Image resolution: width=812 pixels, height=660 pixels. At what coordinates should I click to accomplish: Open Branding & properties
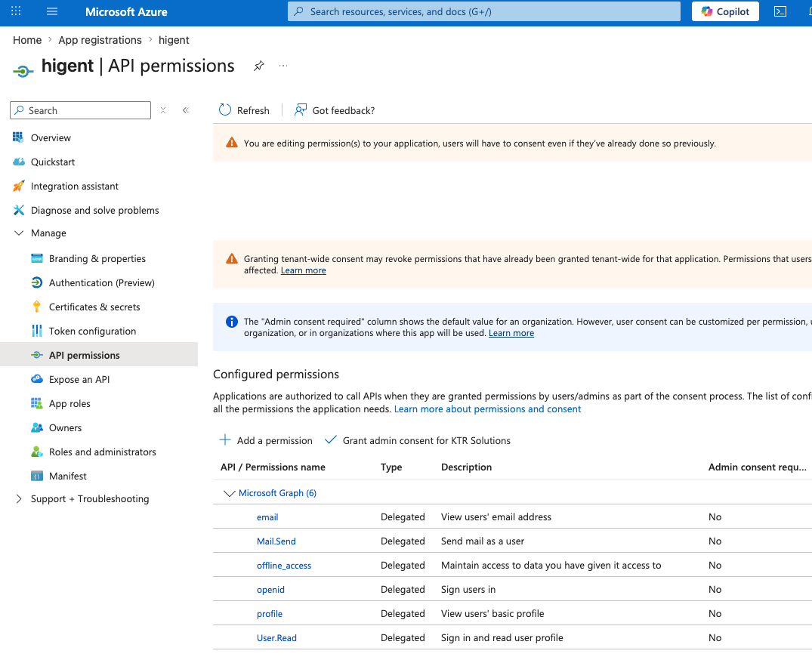(x=97, y=258)
